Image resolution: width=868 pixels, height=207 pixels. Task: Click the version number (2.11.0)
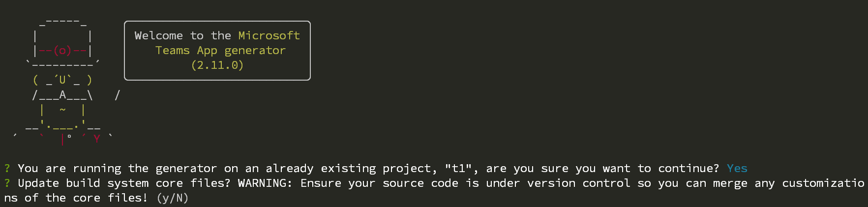click(217, 65)
